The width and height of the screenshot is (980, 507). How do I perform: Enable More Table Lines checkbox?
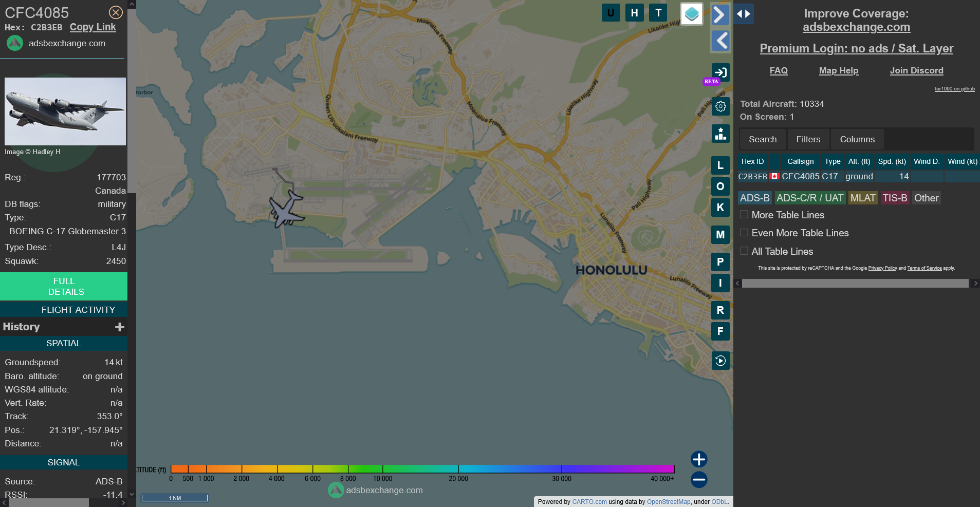click(744, 214)
